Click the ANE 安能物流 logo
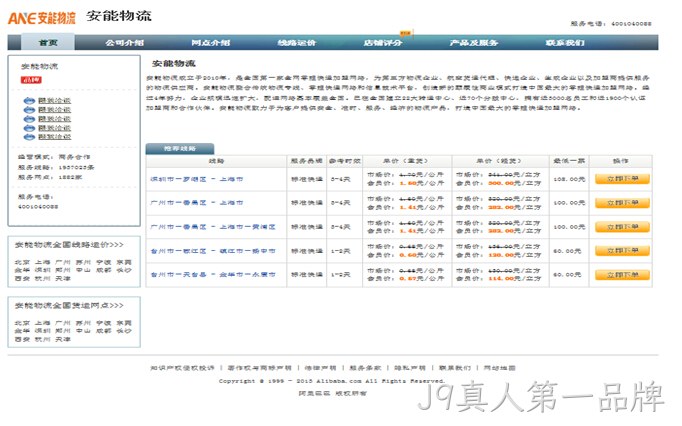The height and width of the screenshot is (426, 682). (x=41, y=18)
